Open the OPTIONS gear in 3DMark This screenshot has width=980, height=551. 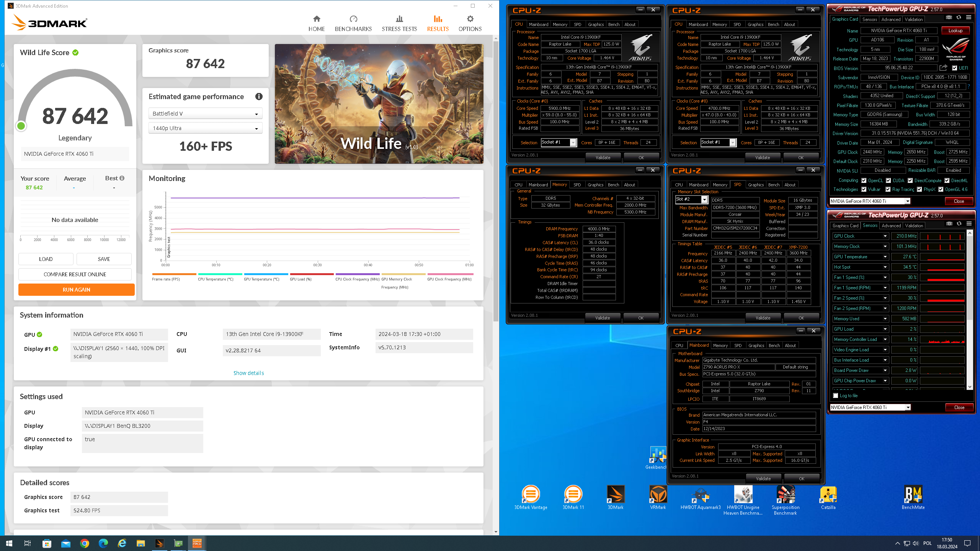[470, 24]
